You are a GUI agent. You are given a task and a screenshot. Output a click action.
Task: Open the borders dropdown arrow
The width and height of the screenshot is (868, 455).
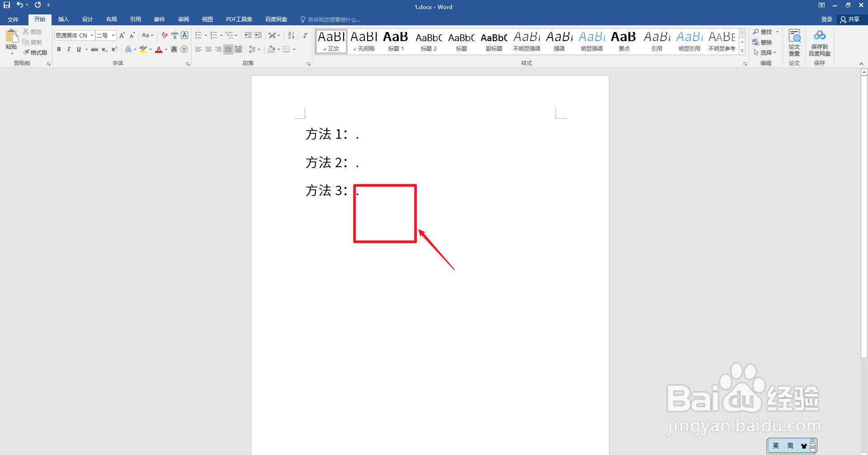coord(294,49)
